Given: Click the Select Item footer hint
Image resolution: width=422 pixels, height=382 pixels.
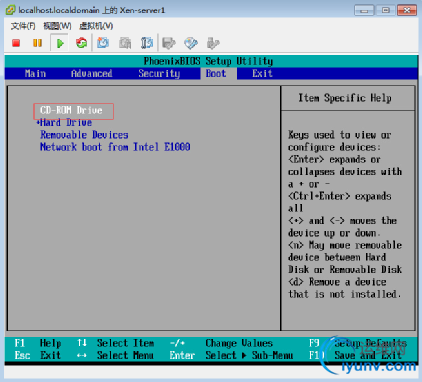Looking at the screenshot, I should click(126, 343).
